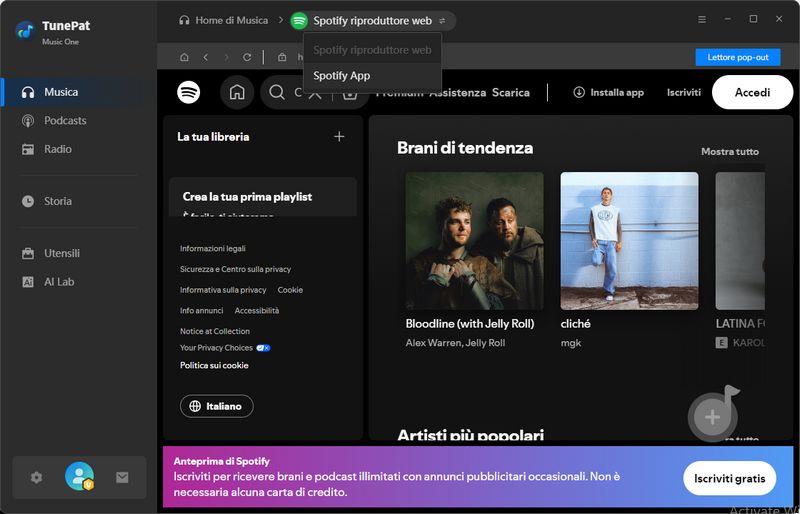Open Informativa sulla privacy link

[223, 290]
